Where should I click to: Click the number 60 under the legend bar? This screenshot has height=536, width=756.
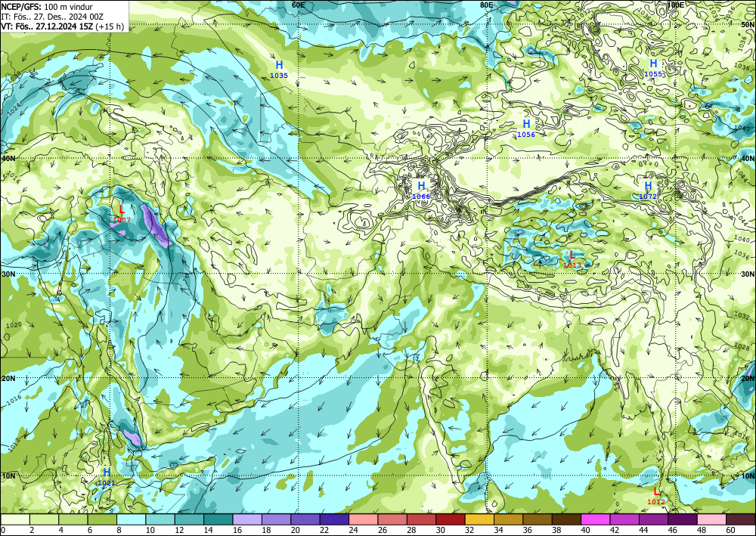[x=730, y=530]
